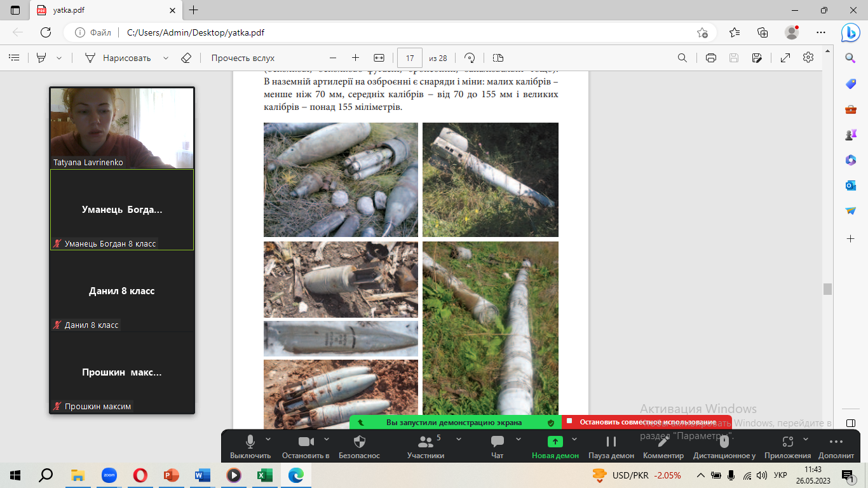Stop video with Остановить в button
The width and height of the screenshot is (868, 488).
tap(306, 447)
